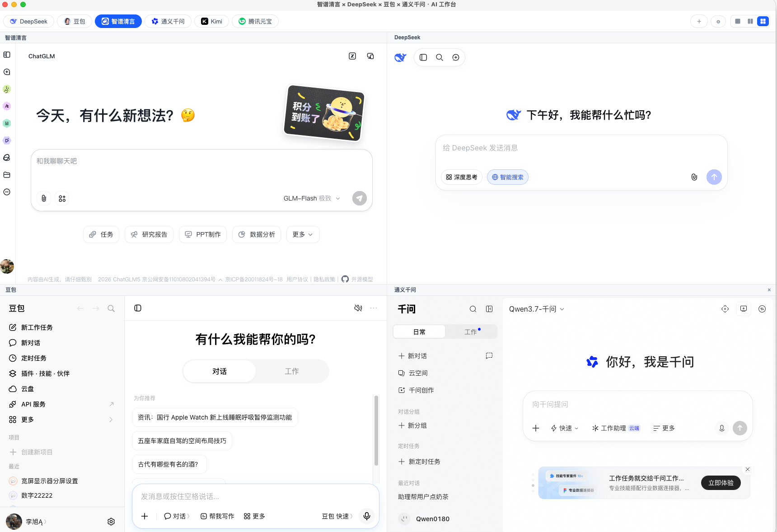Open ChatGLM edit note icon
Image resolution: width=777 pixels, height=532 pixels.
(x=352, y=56)
